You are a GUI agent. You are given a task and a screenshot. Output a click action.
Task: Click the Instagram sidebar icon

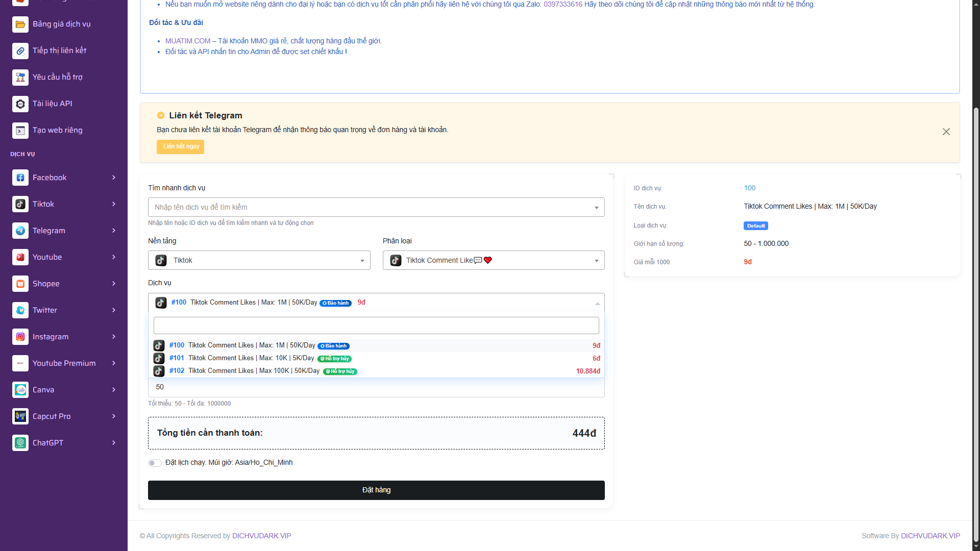pos(20,337)
